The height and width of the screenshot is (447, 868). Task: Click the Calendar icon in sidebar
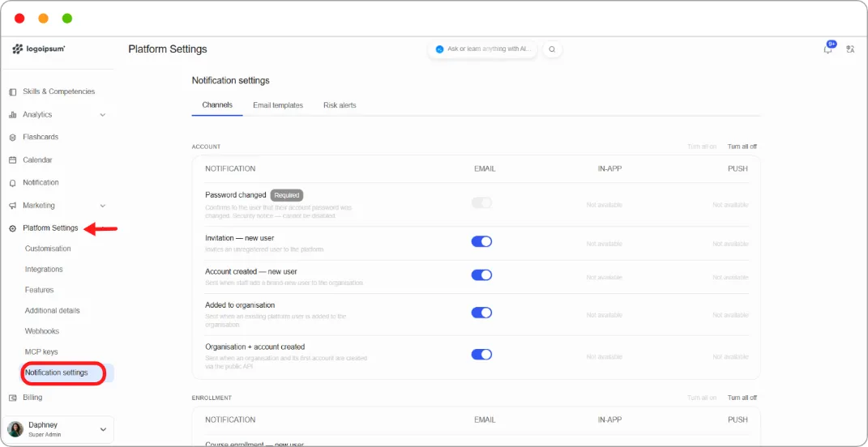click(x=13, y=160)
